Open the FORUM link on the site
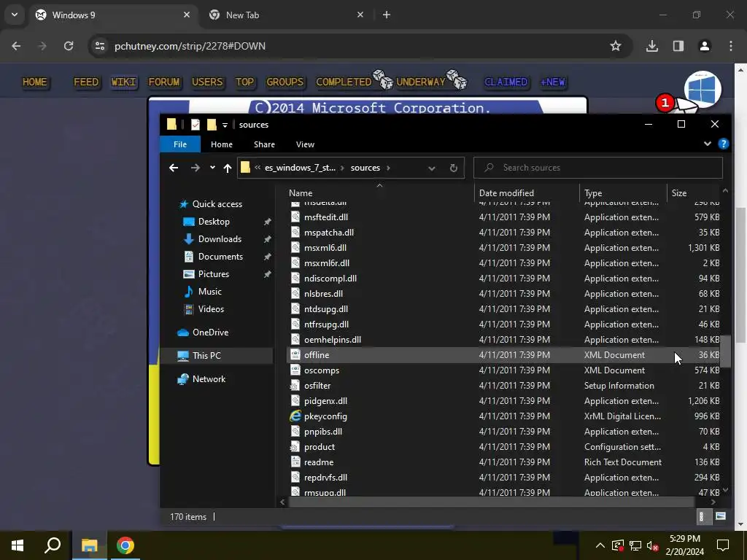The image size is (747, 560). (164, 82)
